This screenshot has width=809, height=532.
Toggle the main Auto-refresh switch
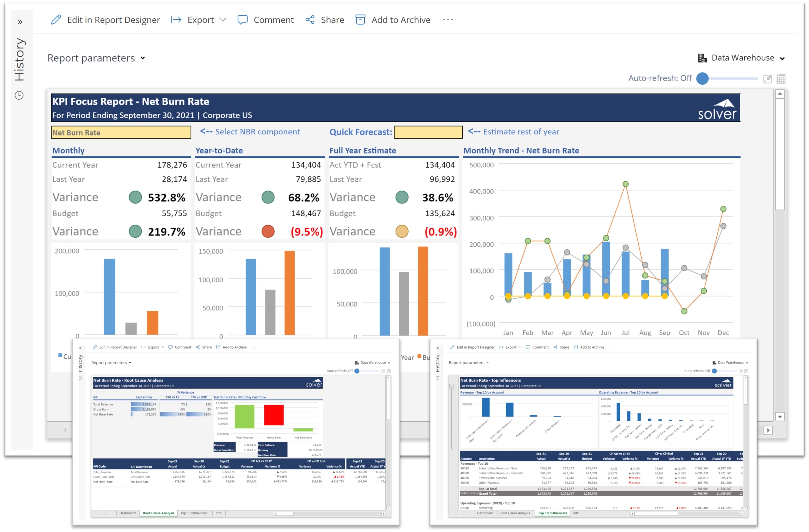coord(702,78)
